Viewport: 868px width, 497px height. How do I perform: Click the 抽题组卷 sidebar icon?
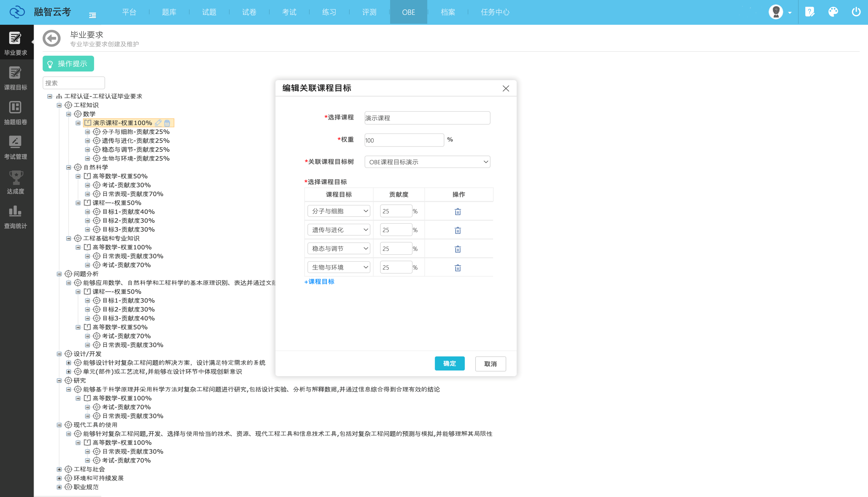tap(16, 113)
